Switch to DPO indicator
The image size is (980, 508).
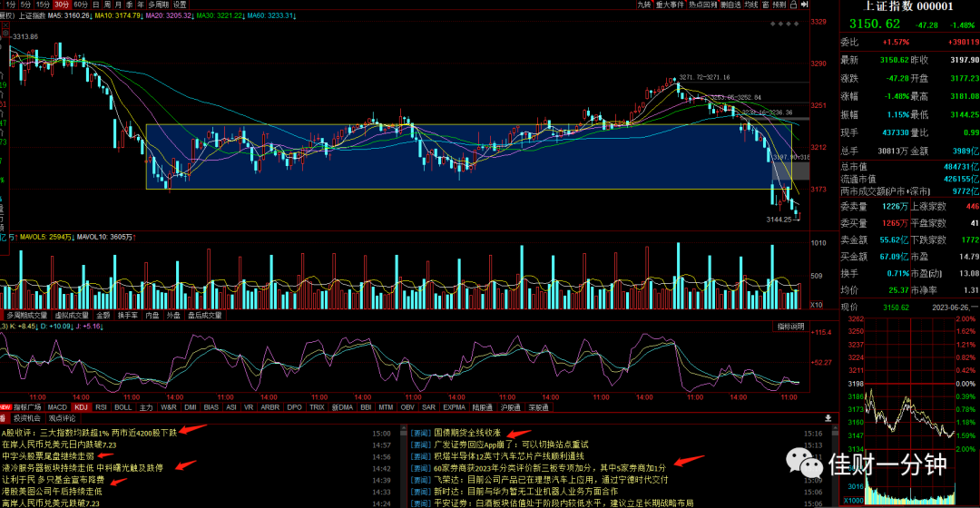tap(294, 407)
